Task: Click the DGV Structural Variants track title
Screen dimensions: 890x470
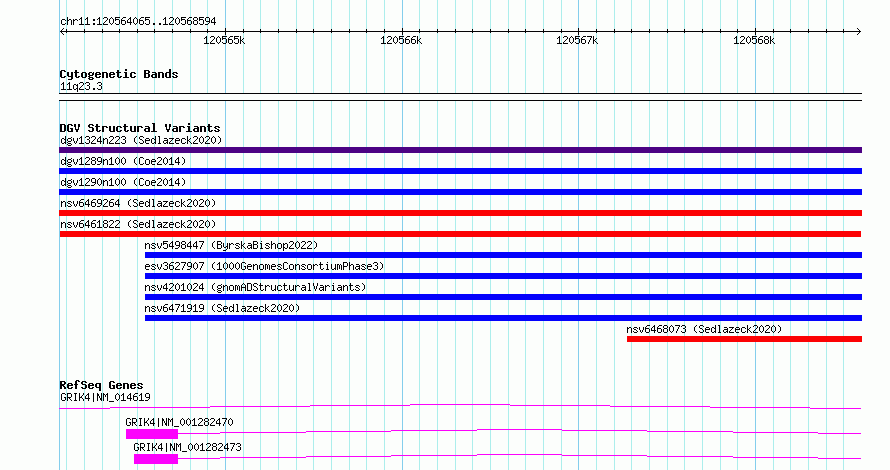Action: point(140,128)
